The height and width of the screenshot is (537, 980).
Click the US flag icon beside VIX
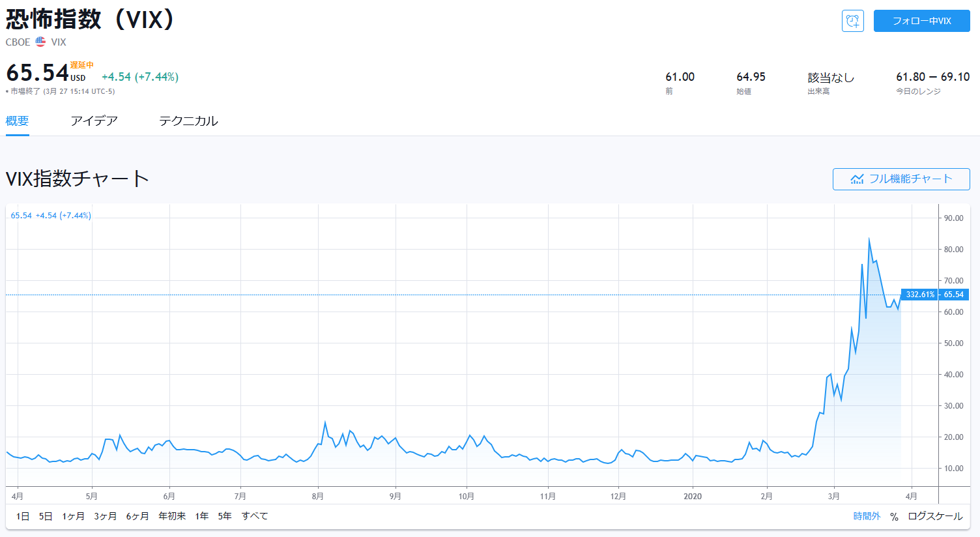coord(40,42)
